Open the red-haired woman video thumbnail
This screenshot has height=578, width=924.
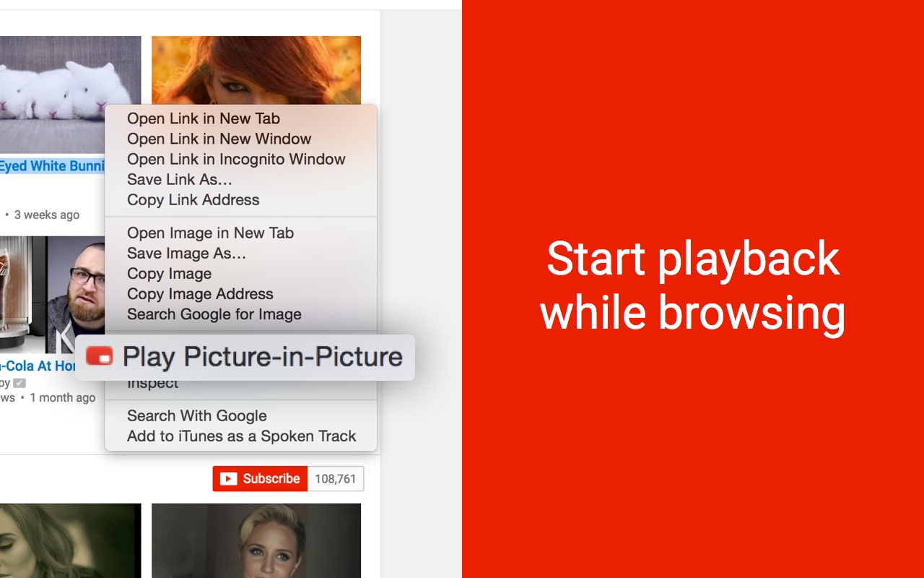[256, 69]
